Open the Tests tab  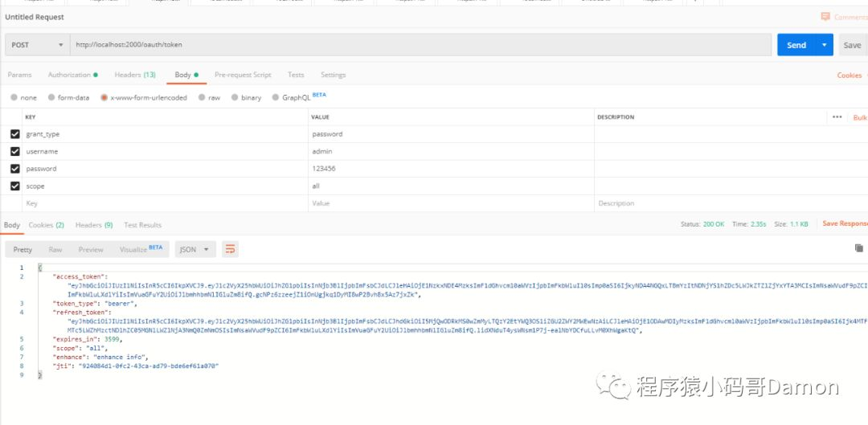point(296,75)
